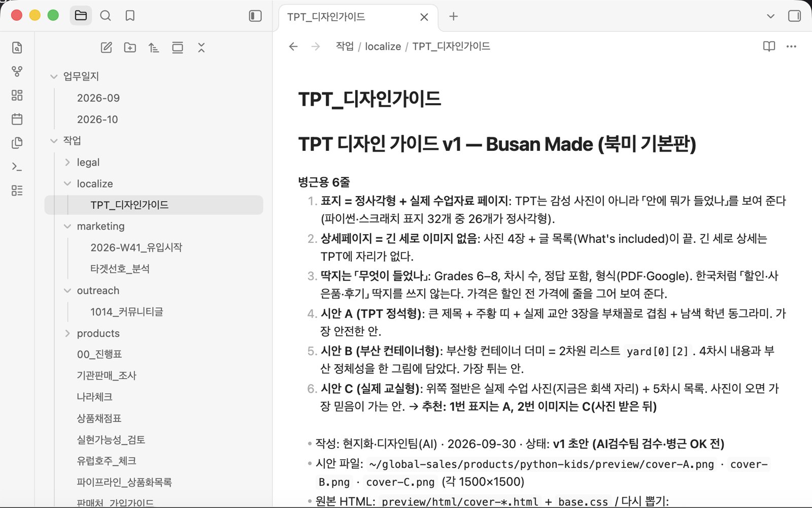Open the canvas icon in ribbon
This screenshot has width=812, height=508.
pyautogui.click(x=17, y=96)
